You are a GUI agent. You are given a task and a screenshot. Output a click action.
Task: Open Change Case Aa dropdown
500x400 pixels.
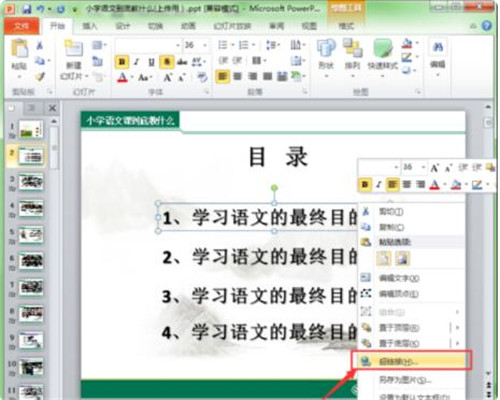coord(145,78)
